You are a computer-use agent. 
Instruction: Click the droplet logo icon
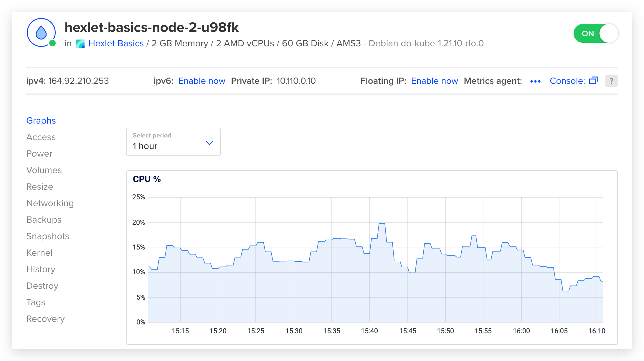pyautogui.click(x=41, y=32)
